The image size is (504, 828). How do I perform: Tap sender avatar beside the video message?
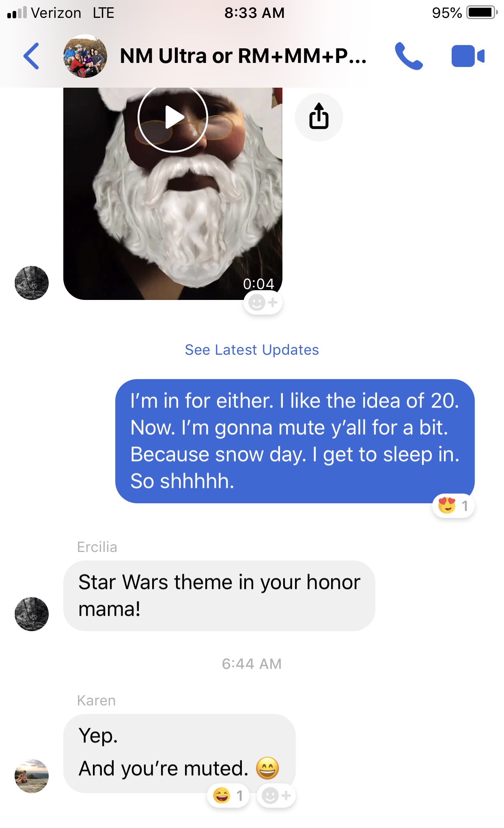point(32,283)
